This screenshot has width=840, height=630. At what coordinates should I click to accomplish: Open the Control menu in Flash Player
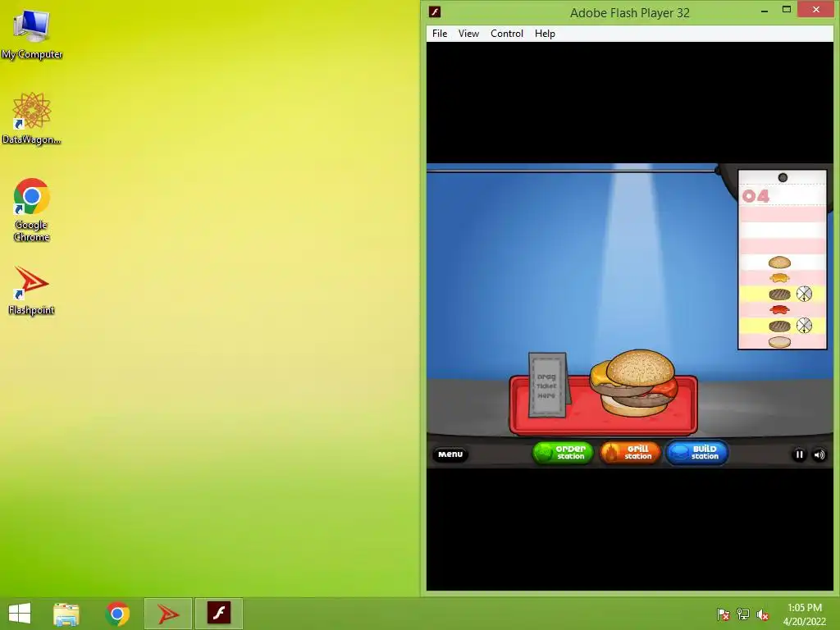pos(507,33)
